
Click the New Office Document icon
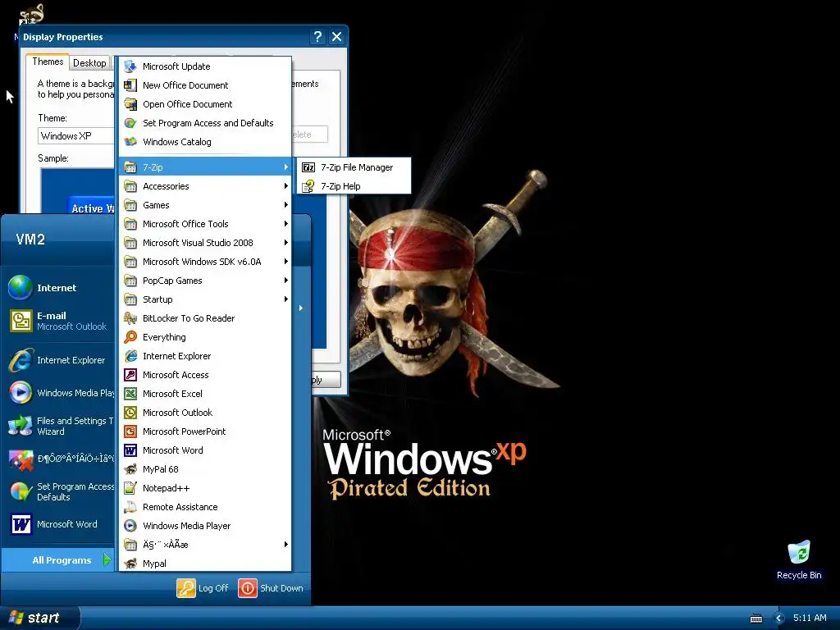[130, 85]
